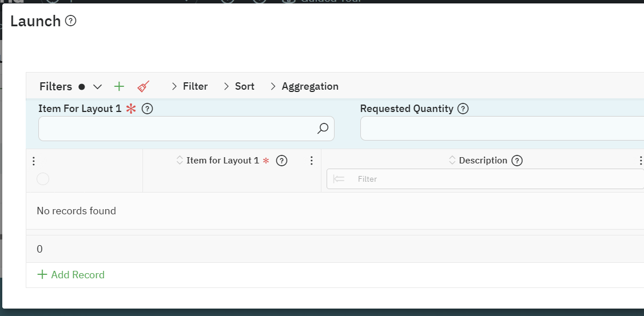Open the grid's leftmost three-dot menu

click(x=33, y=161)
